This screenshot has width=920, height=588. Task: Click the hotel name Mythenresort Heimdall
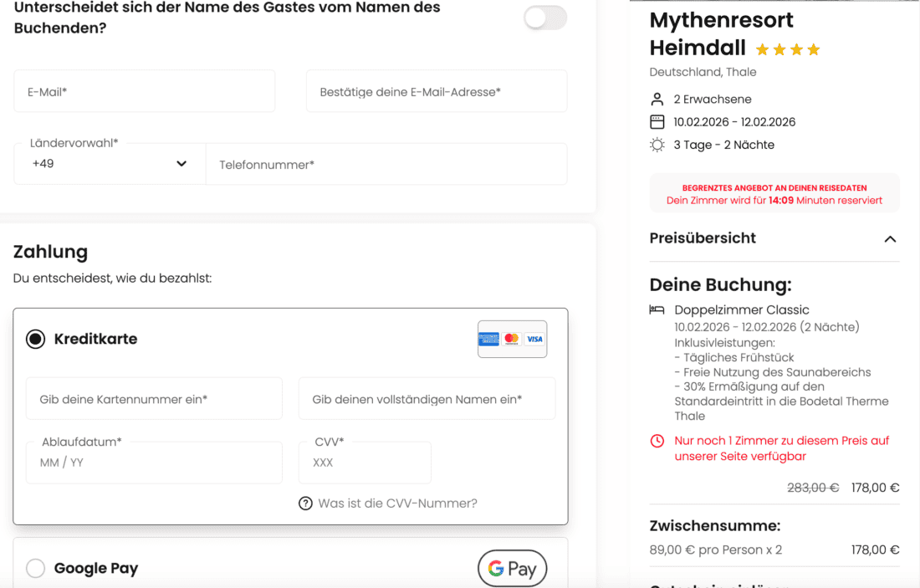[721, 33]
